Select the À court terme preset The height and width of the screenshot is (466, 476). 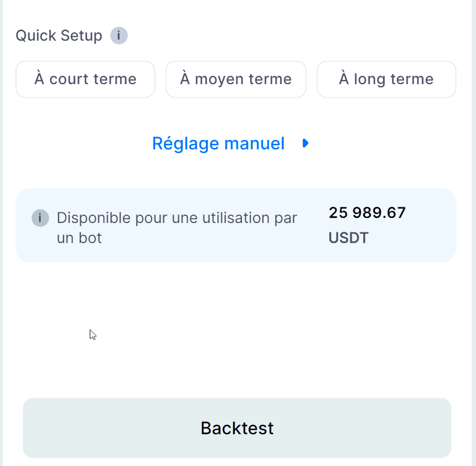tap(85, 79)
